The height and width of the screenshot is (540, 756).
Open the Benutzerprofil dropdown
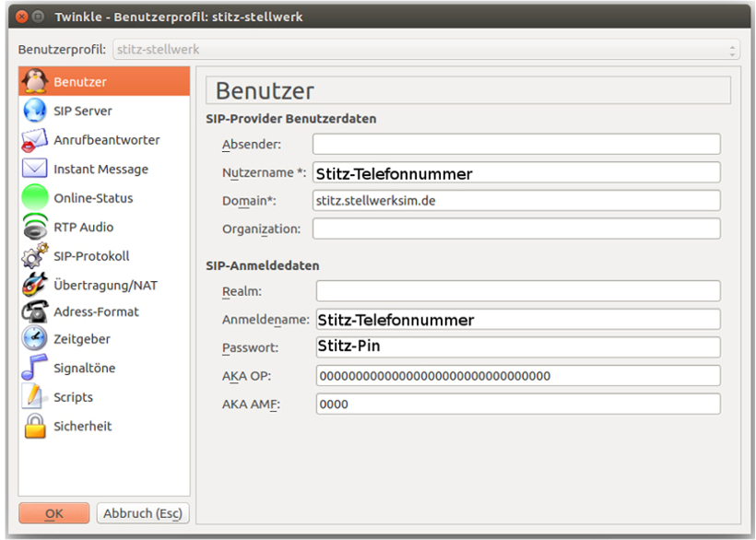pos(426,50)
